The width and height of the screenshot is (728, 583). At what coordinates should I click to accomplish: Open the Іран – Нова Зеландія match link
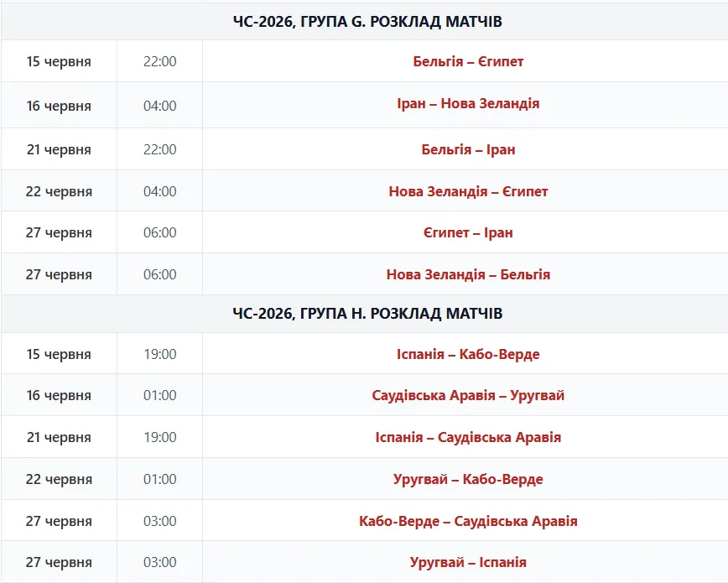(468, 103)
